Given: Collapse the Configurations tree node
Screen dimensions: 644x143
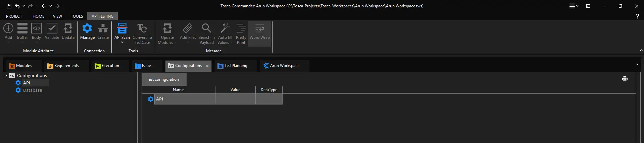Looking at the screenshot, I should (6, 76).
